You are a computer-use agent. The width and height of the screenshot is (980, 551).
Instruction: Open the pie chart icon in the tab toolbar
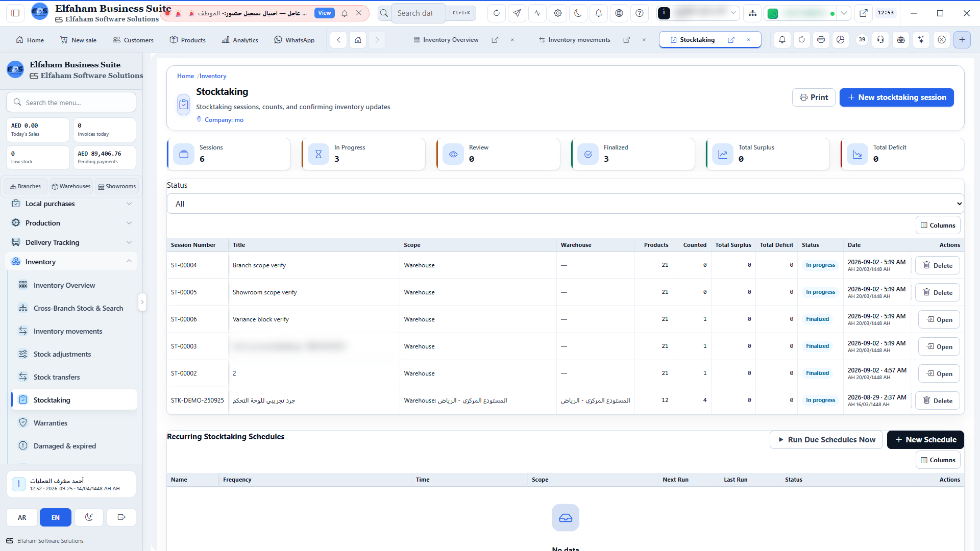(841, 40)
